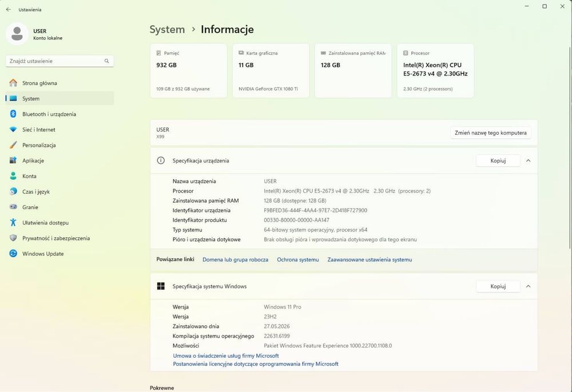Click the USER account avatar
Image resolution: width=572 pixels, height=392 pixels.
tap(17, 34)
